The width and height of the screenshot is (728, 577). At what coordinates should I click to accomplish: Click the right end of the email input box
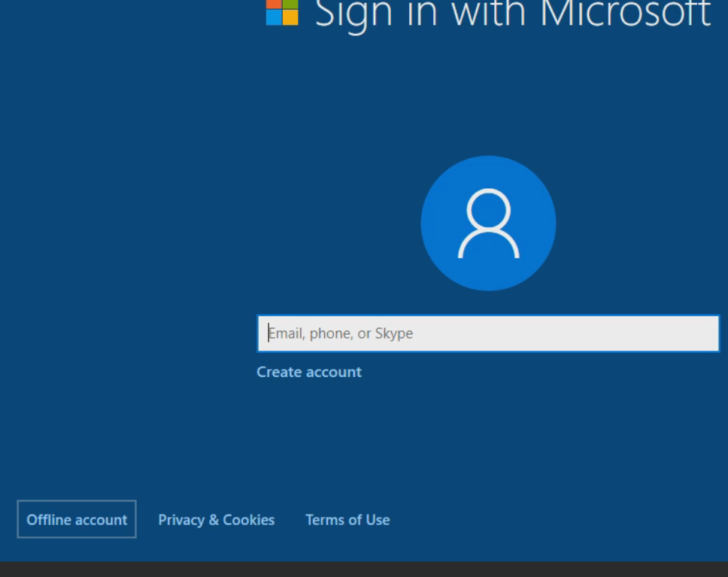707,333
